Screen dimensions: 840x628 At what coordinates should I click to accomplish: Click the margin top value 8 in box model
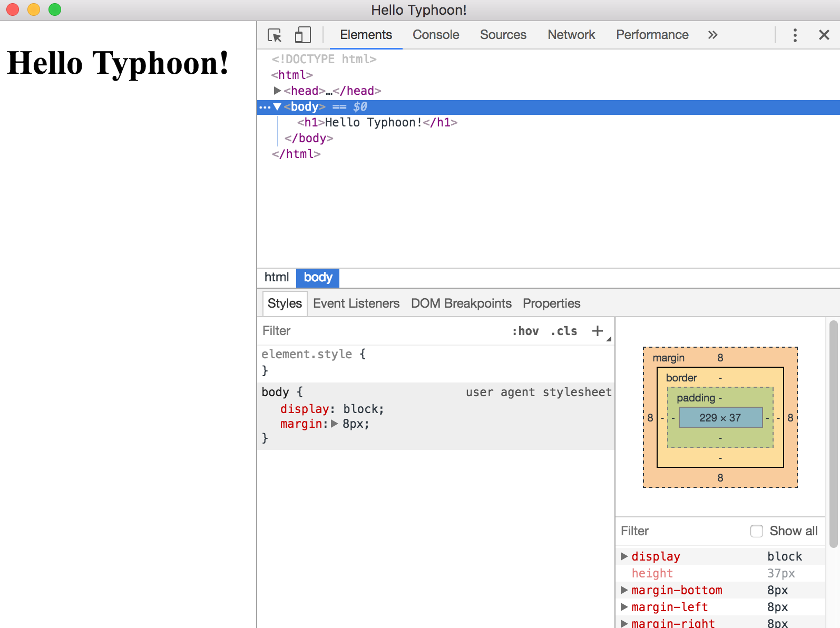720,358
